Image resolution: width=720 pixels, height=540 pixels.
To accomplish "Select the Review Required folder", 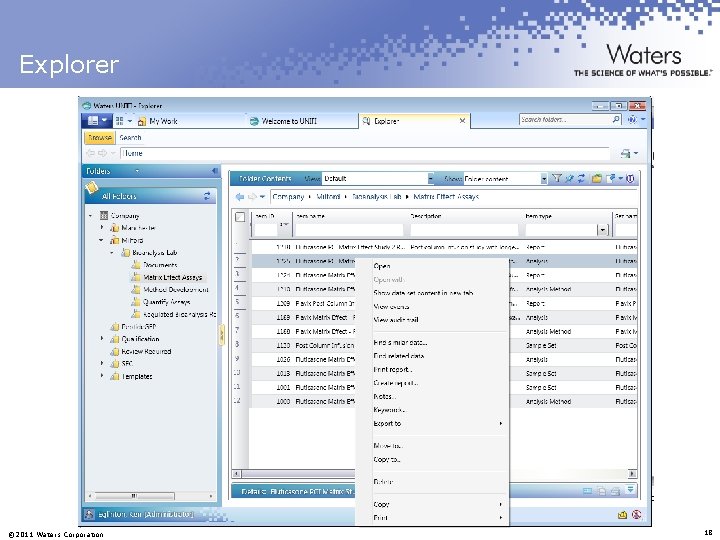I will click(146, 352).
